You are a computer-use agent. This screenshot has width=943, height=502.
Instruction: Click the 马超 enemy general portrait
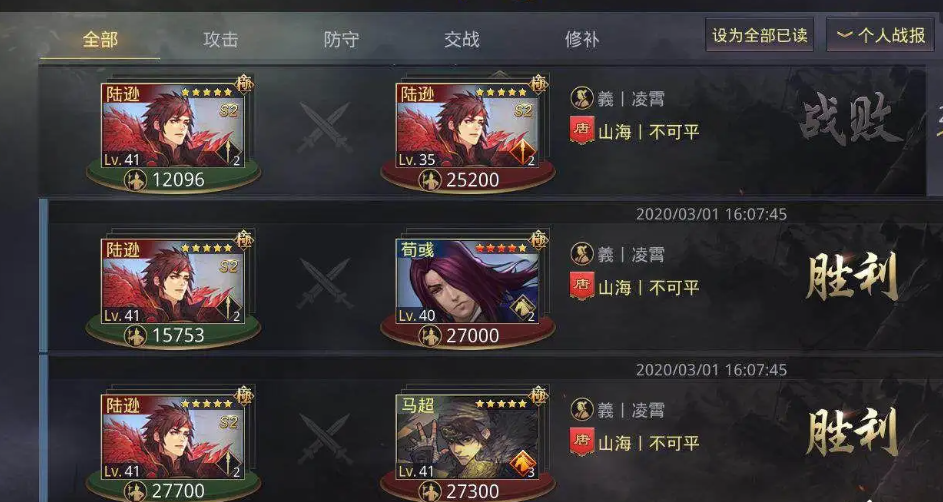tap(467, 437)
